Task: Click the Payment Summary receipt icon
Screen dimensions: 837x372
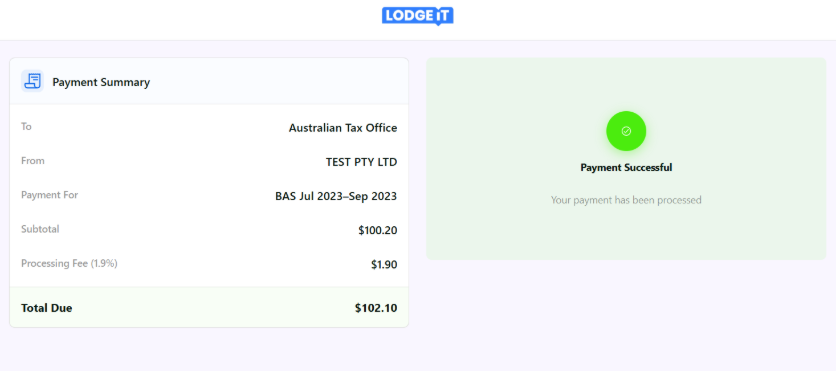Action: click(33, 81)
